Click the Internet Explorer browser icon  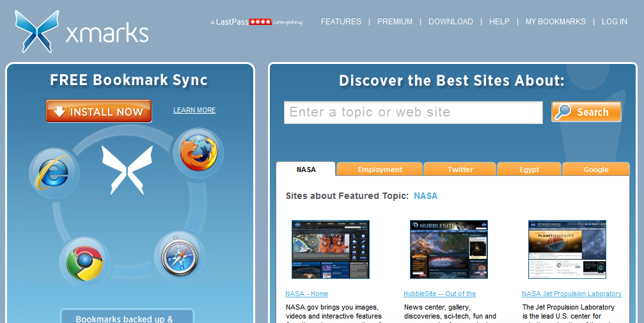54,173
